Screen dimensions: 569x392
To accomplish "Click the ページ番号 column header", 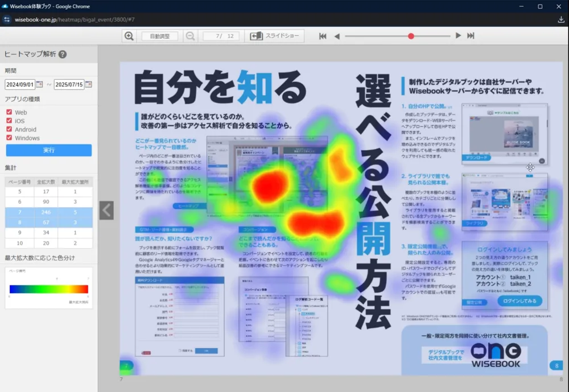I will pyautogui.click(x=19, y=182).
